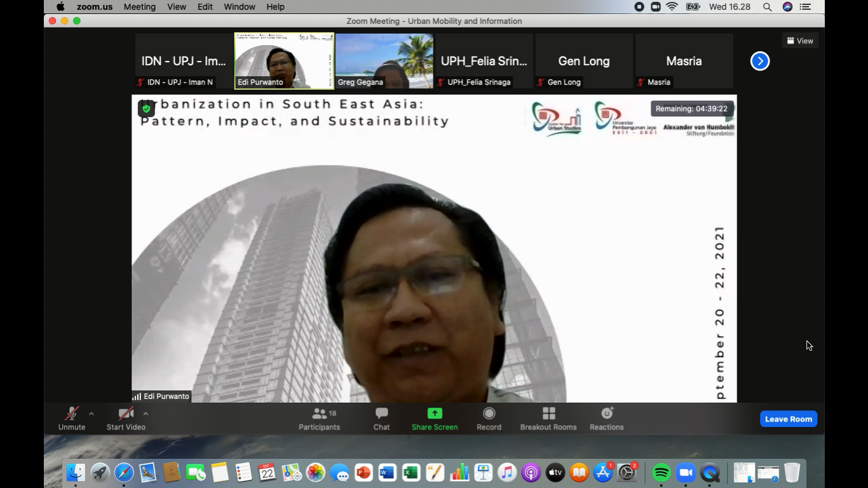The image size is (868, 488).
Task: Start recording with Record button
Action: coord(489,419)
